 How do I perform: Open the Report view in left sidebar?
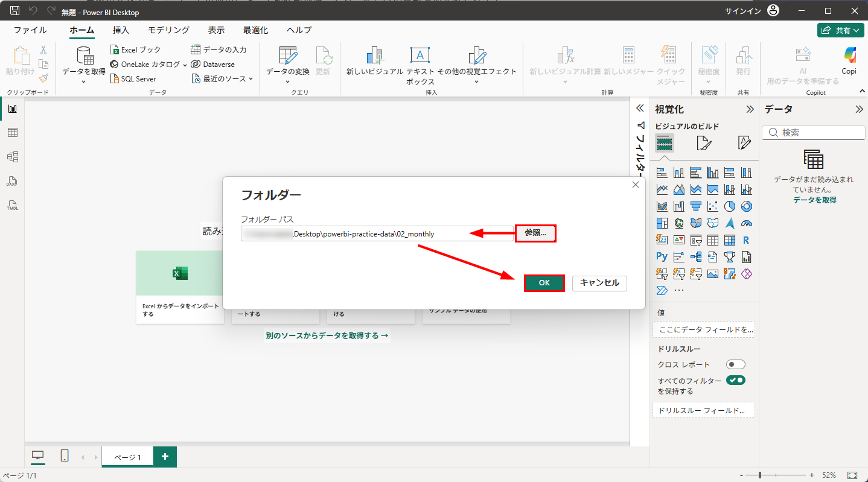(x=12, y=109)
